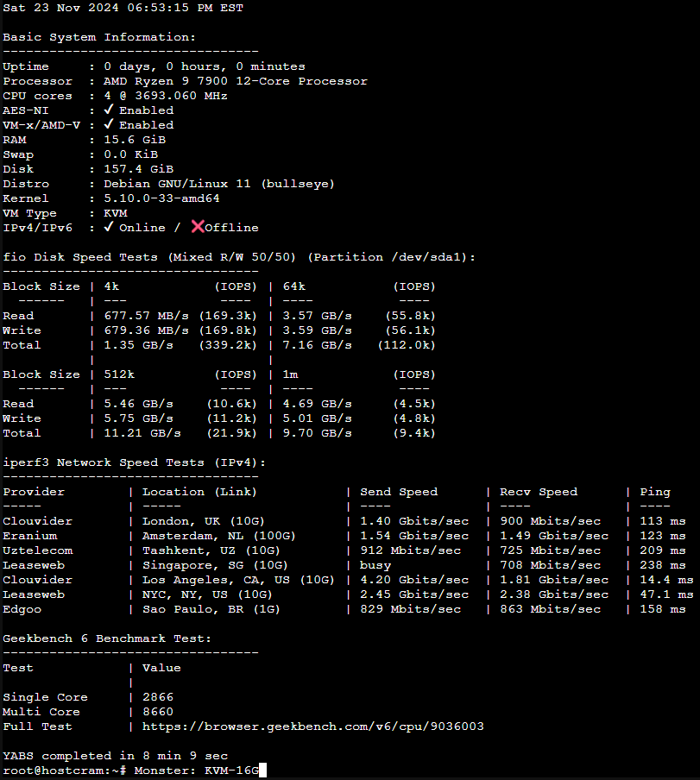Click the iperf3 Network Speed Tests heading
Screen dimensions: 700x780
click(x=135, y=462)
